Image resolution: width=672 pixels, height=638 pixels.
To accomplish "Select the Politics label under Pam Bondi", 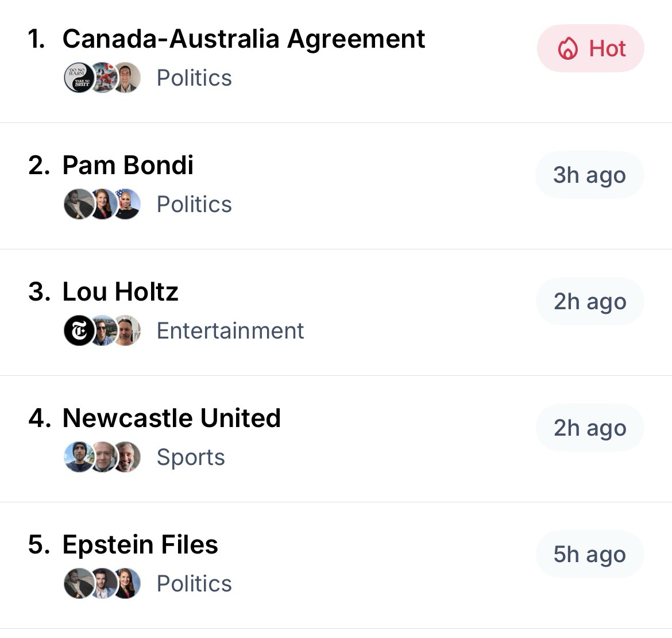I will (x=194, y=205).
